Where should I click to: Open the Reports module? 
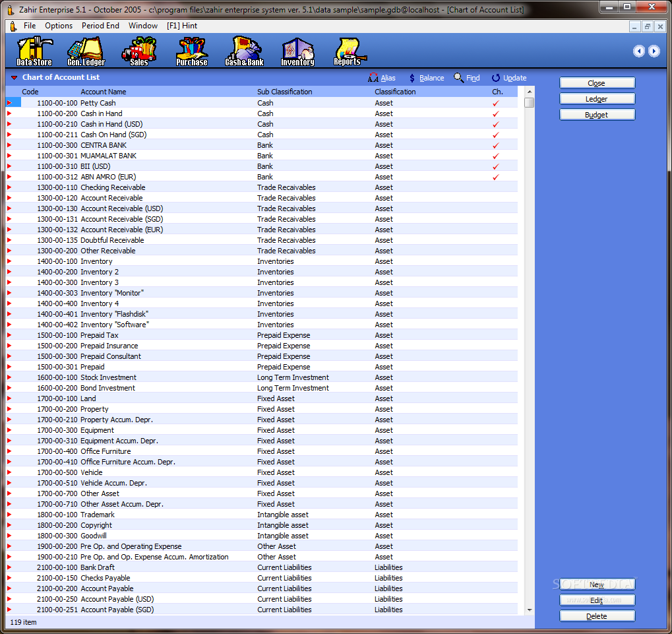click(350, 51)
